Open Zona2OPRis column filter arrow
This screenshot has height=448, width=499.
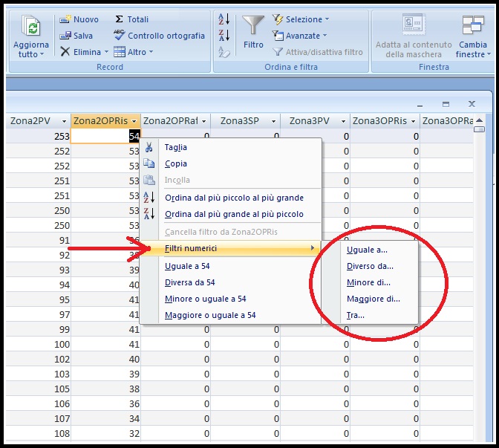pos(134,121)
